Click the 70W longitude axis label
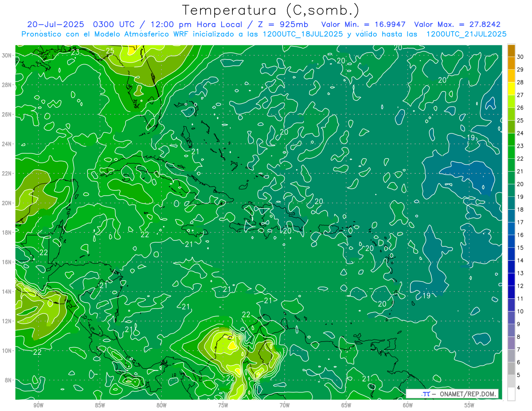This screenshot has height=411, width=532. (x=285, y=406)
